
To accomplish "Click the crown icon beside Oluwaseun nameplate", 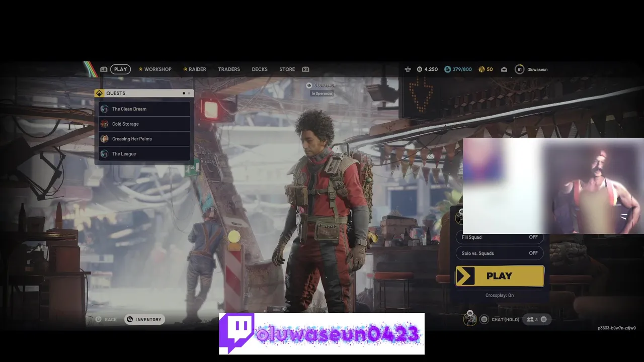I will [309, 85].
